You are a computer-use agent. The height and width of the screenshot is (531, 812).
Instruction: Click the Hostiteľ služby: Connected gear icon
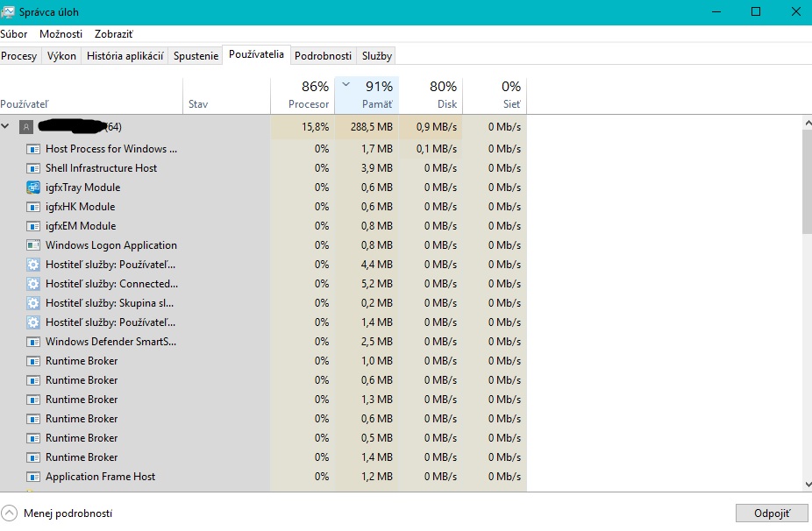[x=33, y=284]
